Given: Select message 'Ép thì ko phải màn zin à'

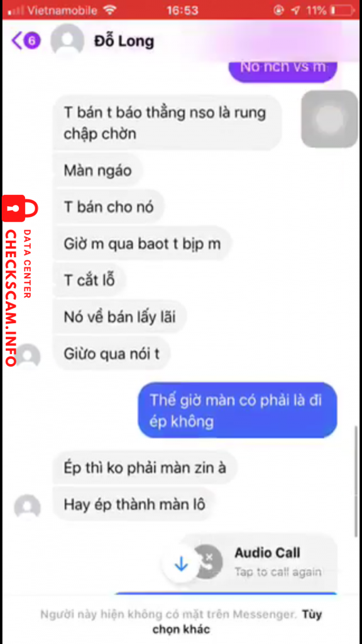Looking at the screenshot, I should point(145,468).
